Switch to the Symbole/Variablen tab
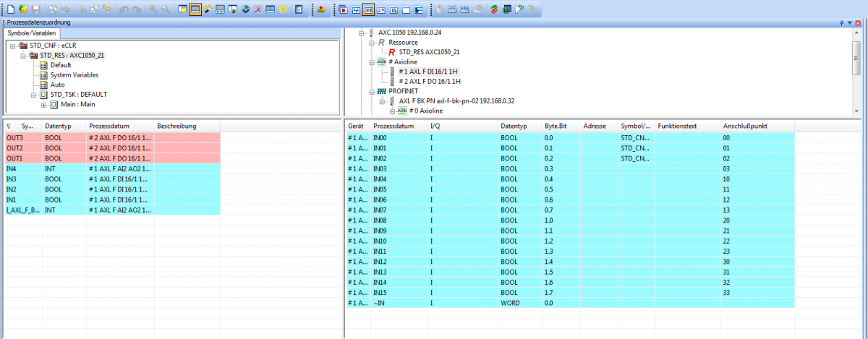Screen dimensions: 868x339 pos(31,33)
